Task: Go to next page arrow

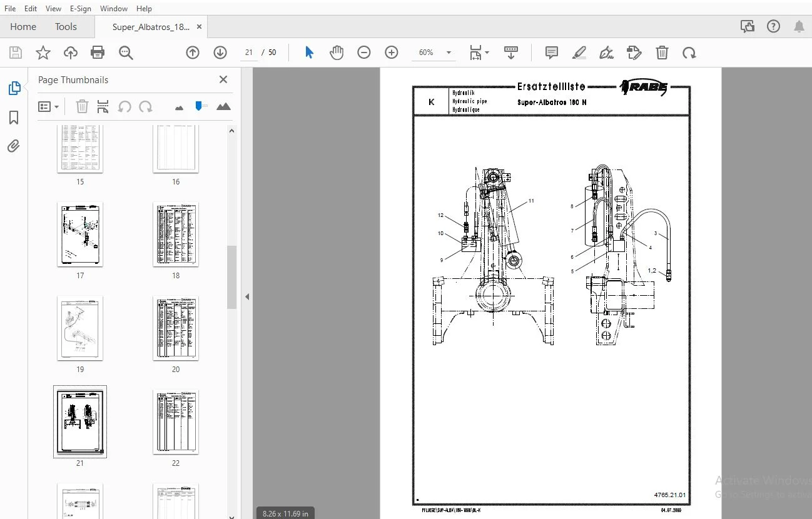Action: (x=220, y=53)
